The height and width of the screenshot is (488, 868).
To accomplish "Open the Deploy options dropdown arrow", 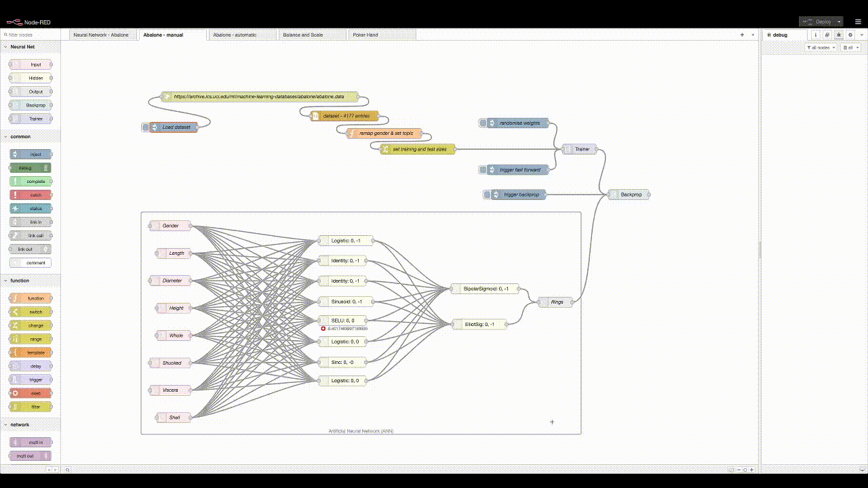I will 840,22.
